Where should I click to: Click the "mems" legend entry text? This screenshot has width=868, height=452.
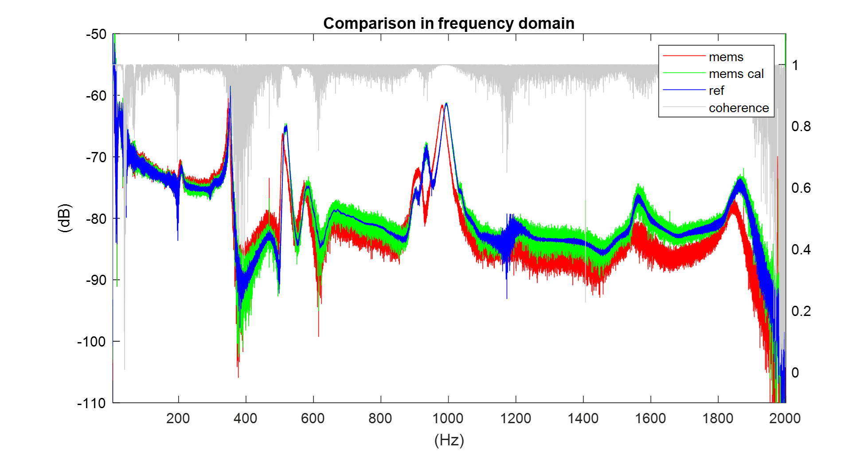(726, 57)
